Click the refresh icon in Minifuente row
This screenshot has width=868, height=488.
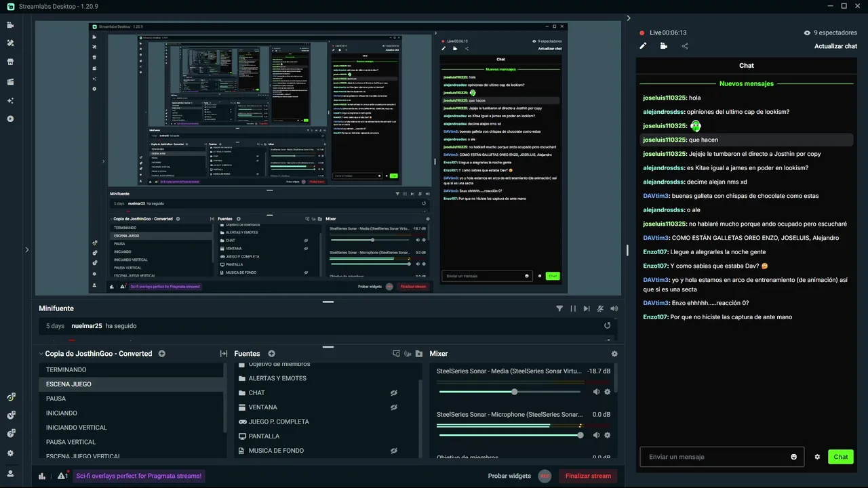[x=608, y=326]
